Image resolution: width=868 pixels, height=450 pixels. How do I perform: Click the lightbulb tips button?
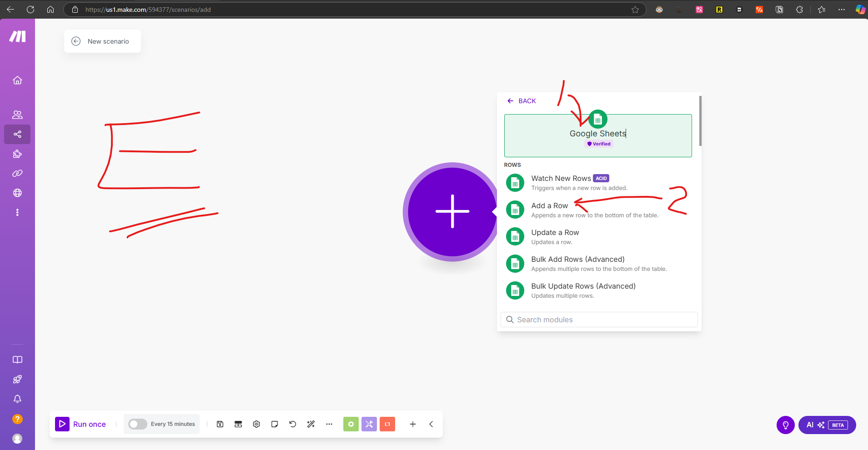[785, 425]
